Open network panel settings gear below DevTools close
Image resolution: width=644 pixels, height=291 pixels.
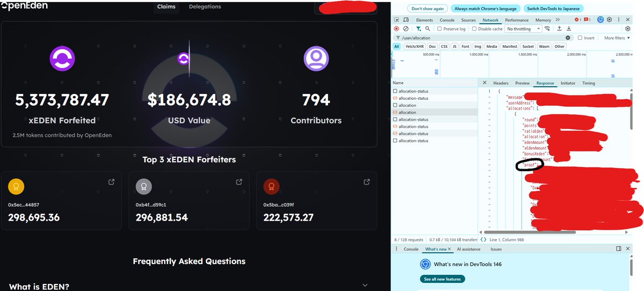(627, 29)
